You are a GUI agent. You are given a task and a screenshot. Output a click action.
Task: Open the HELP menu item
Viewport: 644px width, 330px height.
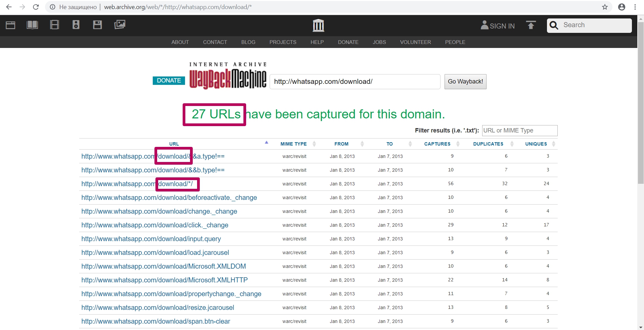tap(317, 42)
